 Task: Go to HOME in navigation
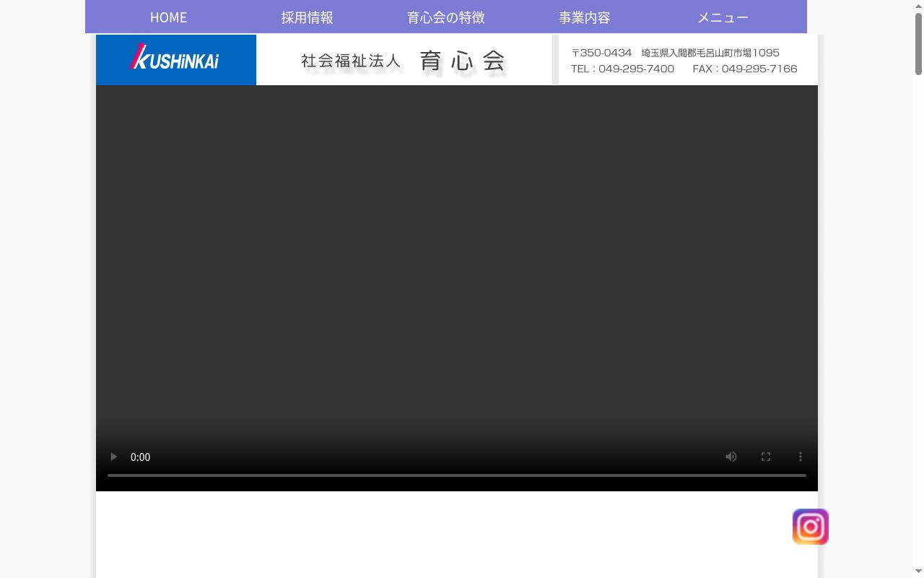(168, 17)
